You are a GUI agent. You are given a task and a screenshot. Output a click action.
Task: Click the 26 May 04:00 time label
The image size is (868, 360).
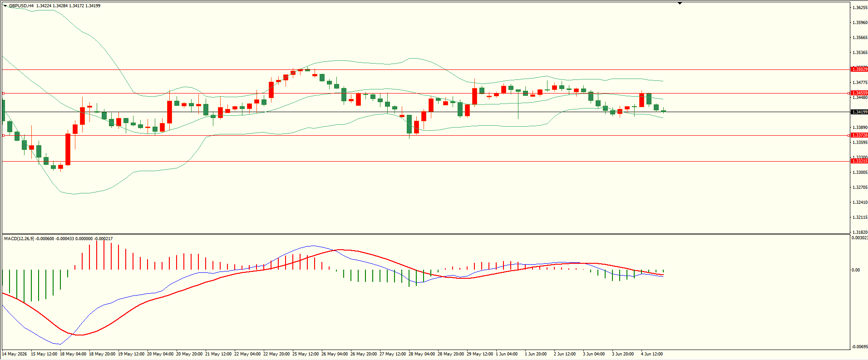[x=335, y=354]
